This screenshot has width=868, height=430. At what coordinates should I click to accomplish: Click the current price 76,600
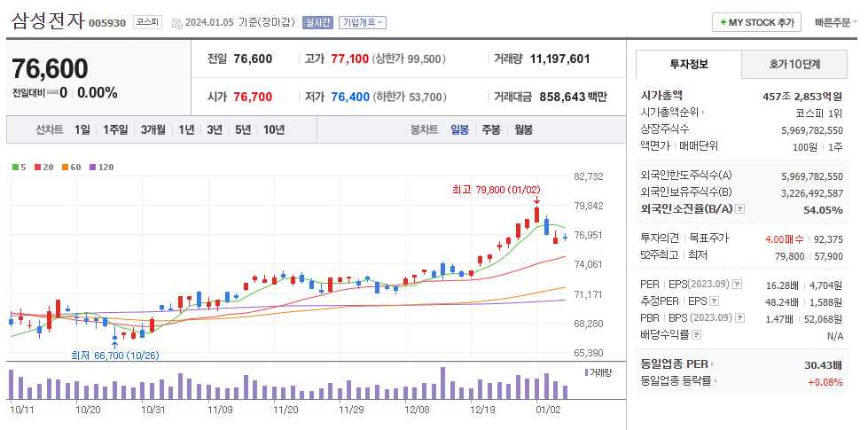point(50,68)
